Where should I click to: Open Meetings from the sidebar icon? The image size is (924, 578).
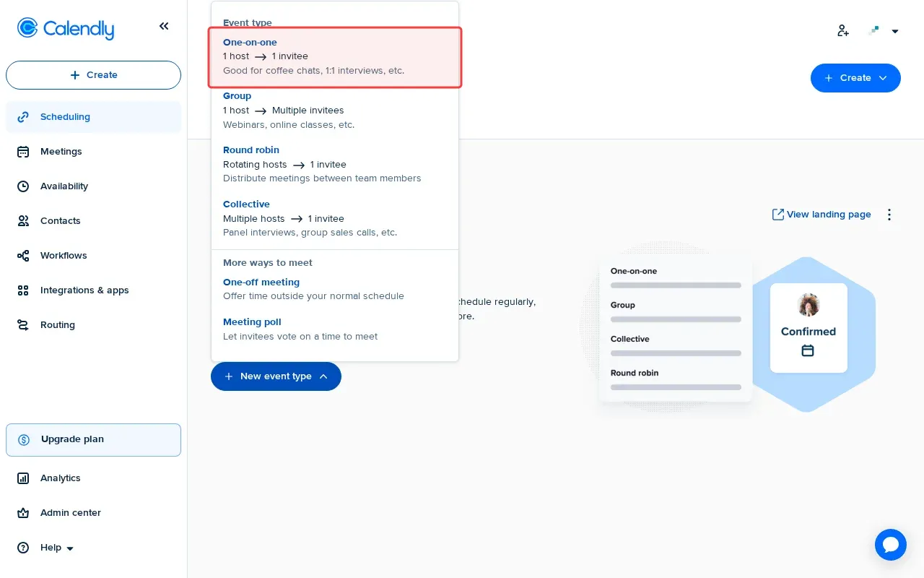click(x=23, y=151)
